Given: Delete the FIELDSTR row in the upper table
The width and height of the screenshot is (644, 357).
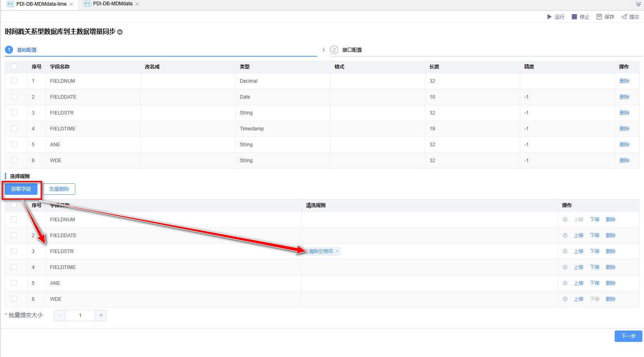Looking at the screenshot, I should tap(624, 113).
